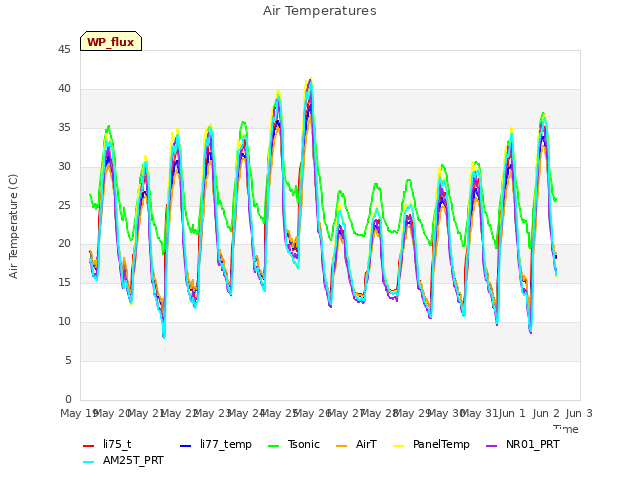This screenshot has height=480, width=640.
Task: Click the 0 y-axis tick label
Action: tap(68, 399)
